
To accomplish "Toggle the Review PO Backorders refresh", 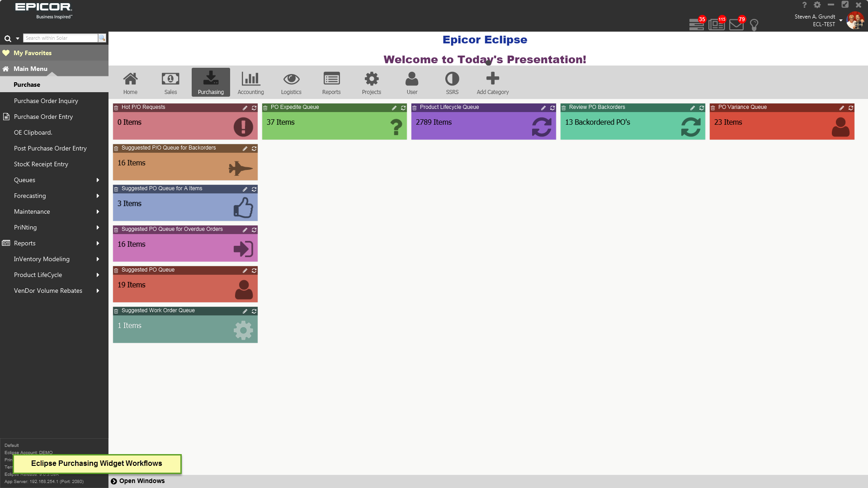I will [x=702, y=107].
